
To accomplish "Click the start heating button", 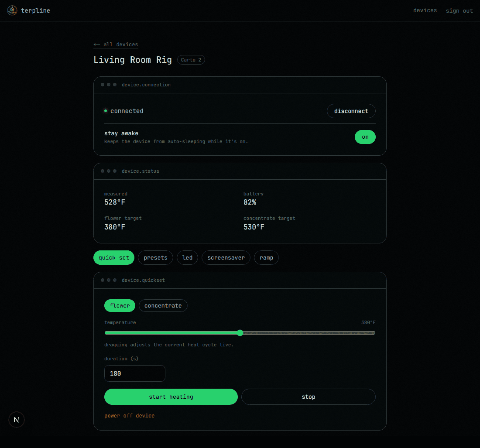I will [171, 397].
